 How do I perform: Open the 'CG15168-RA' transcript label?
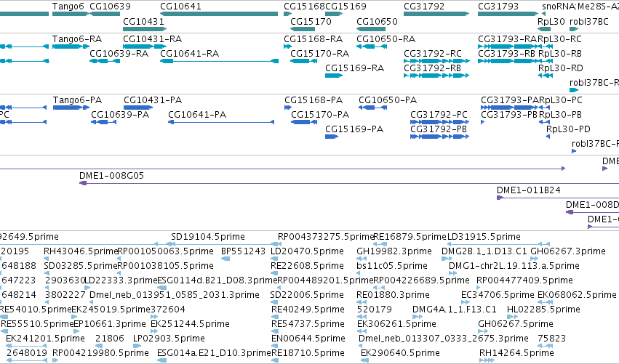click(313, 39)
